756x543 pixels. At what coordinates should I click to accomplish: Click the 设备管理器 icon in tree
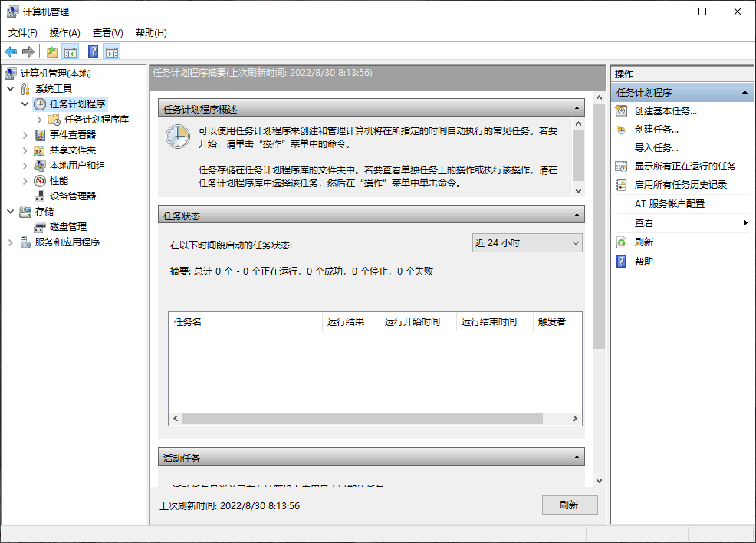[x=40, y=196]
